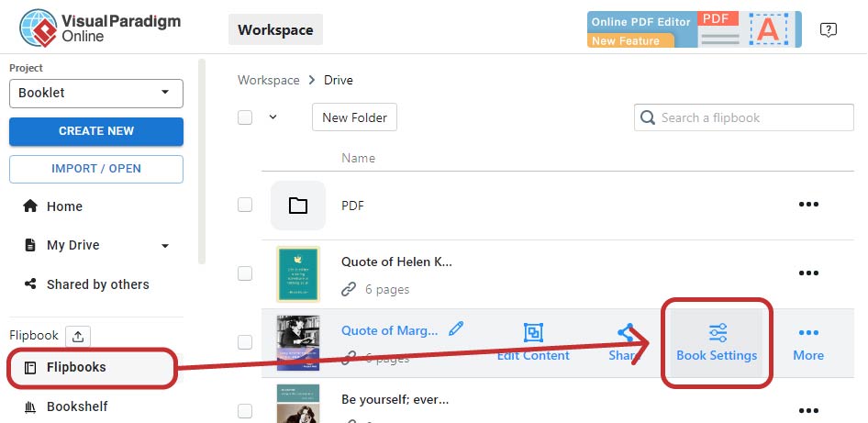Tick the PDF folder checkbox
Viewport: 868px width, 423px height.
pos(245,205)
